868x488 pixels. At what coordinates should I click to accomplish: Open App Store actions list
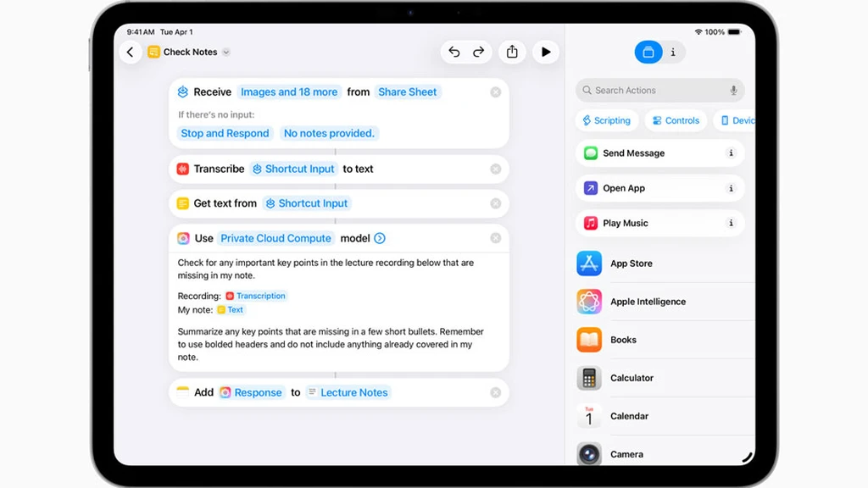[665, 263]
